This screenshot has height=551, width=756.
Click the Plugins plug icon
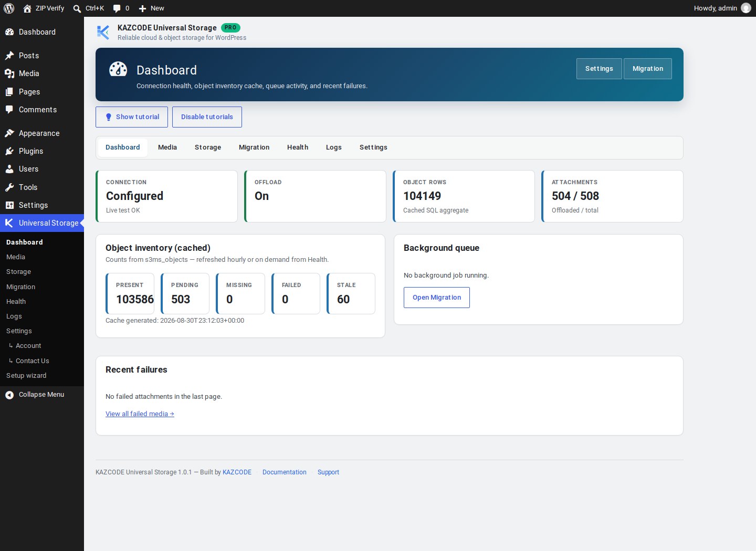click(x=9, y=151)
